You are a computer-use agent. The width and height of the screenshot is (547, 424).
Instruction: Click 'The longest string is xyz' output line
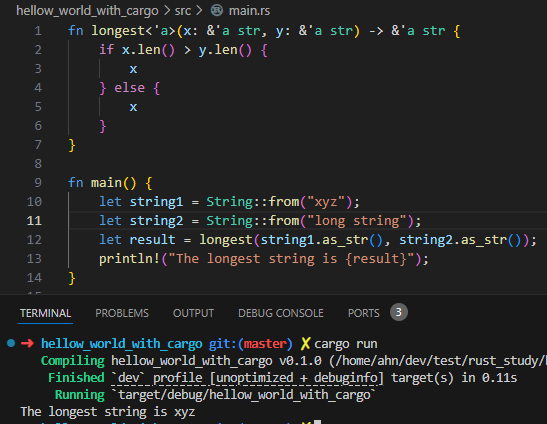pos(107,412)
